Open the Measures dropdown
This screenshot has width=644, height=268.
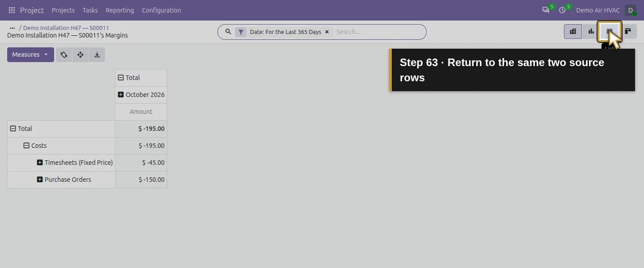[30, 54]
